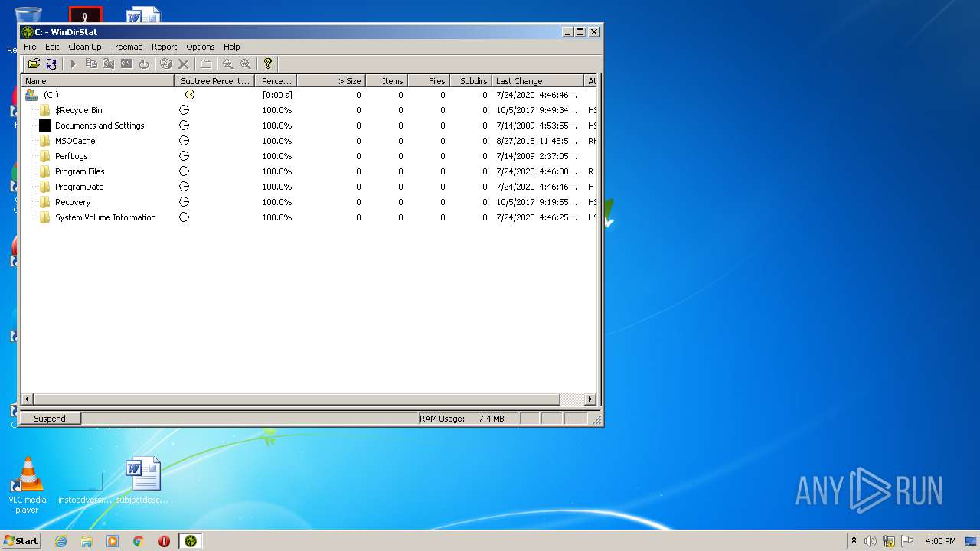
Task: Click the Refresh Selected toolbar icon
Action: 144,64
